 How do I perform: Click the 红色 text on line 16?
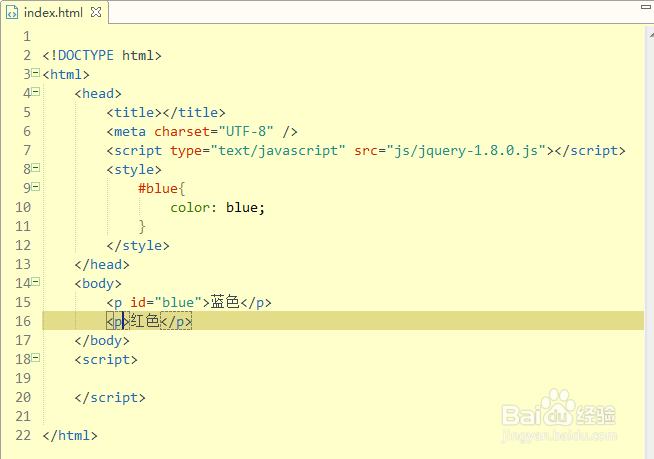[x=145, y=321]
